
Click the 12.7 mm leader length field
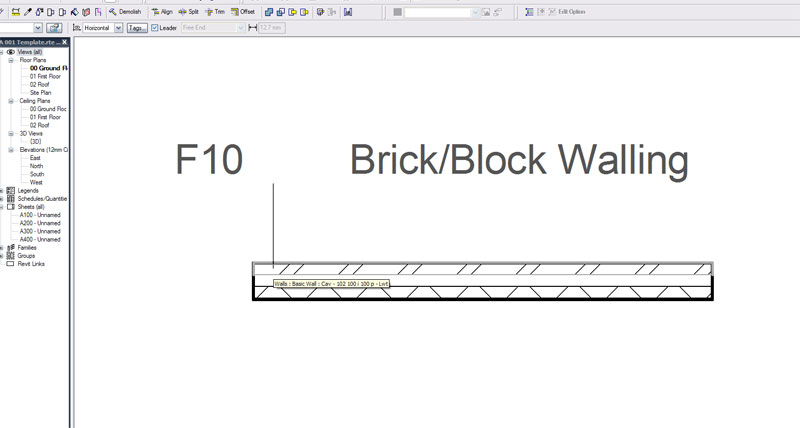click(x=271, y=28)
